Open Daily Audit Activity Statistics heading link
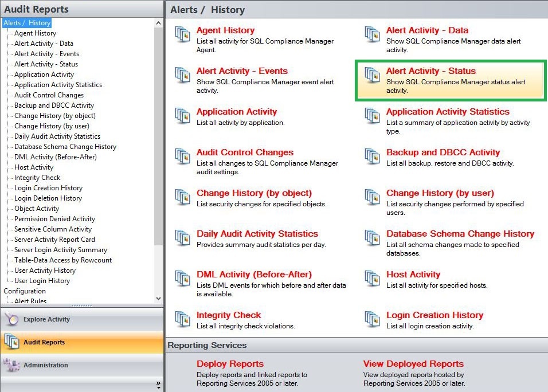 (257, 234)
